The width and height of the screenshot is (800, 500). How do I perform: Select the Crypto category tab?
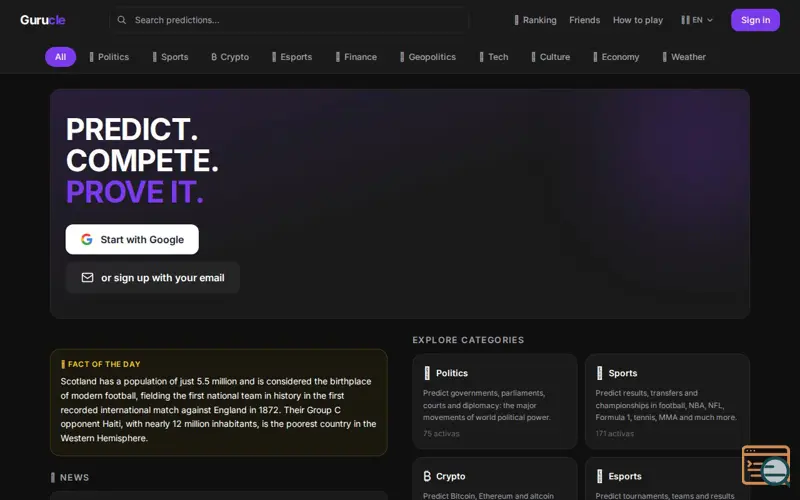pyautogui.click(x=230, y=57)
